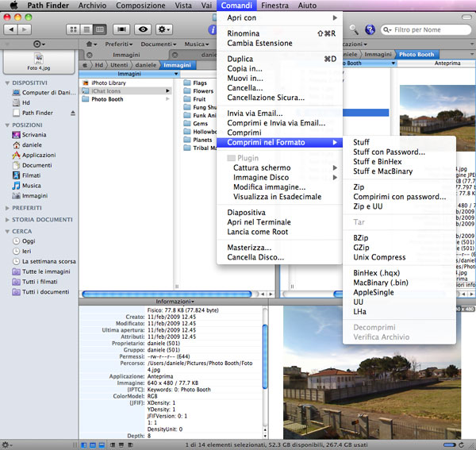Viewport: 476px width, 450px height.
Task: Open the iPhoto Library item
Action: click(x=109, y=82)
